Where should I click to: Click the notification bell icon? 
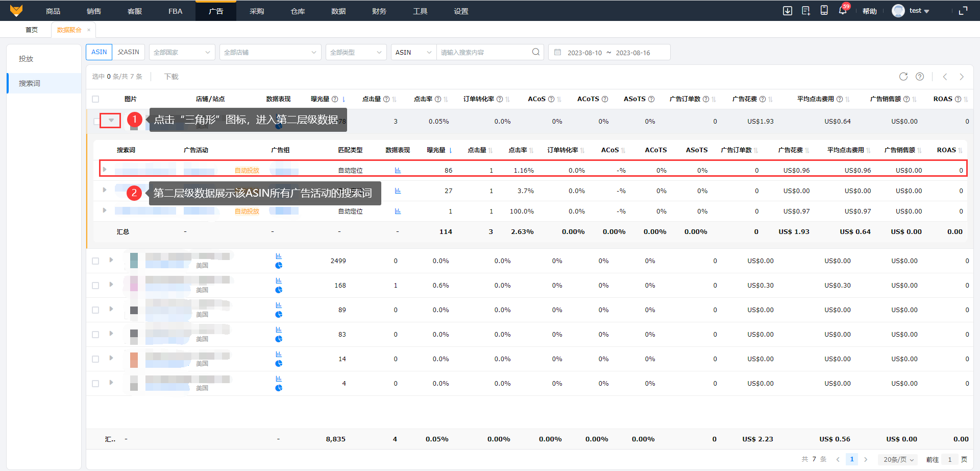coord(842,11)
